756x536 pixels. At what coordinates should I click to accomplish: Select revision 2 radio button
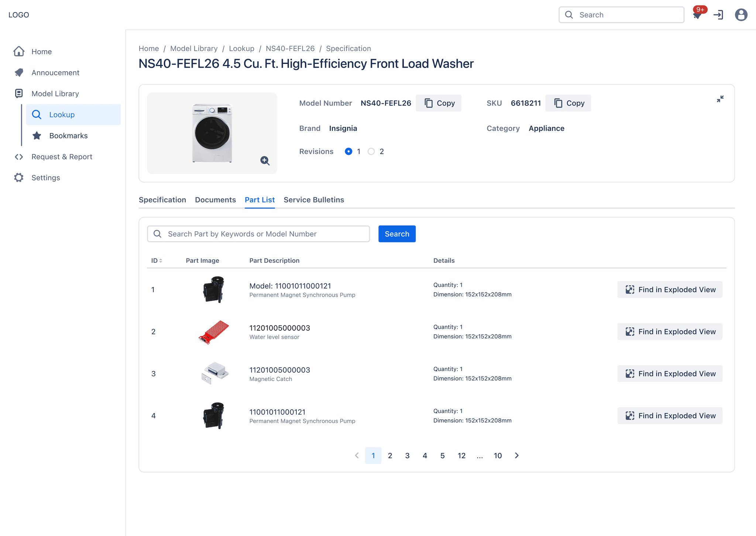click(371, 151)
